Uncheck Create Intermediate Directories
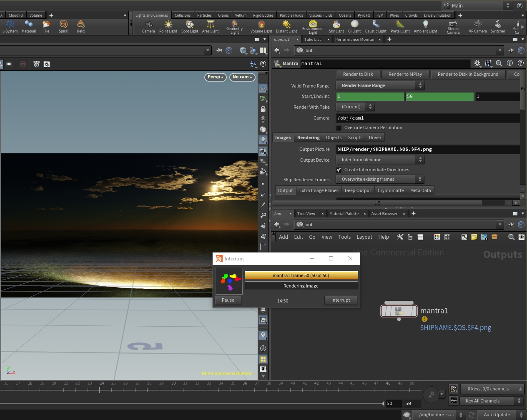 [339, 170]
